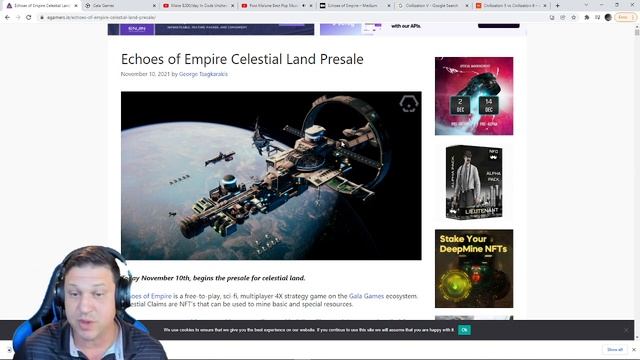Open the Lieutenant Alpha Pack ad
The height and width of the screenshot is (360, 640).
point(474,182)
